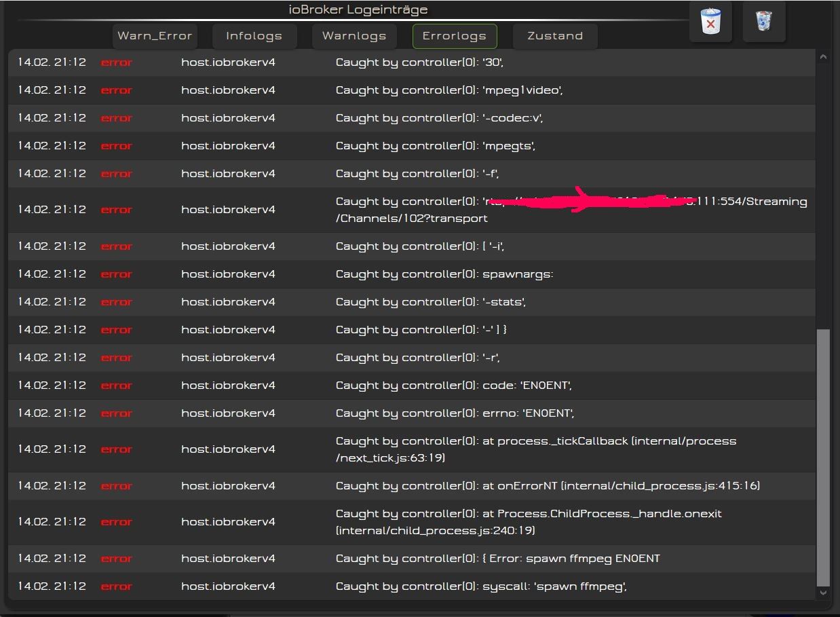Viewport: 840px width, 617px height.
Task: Click the error label in the syscall row
Action: [117, 586]
